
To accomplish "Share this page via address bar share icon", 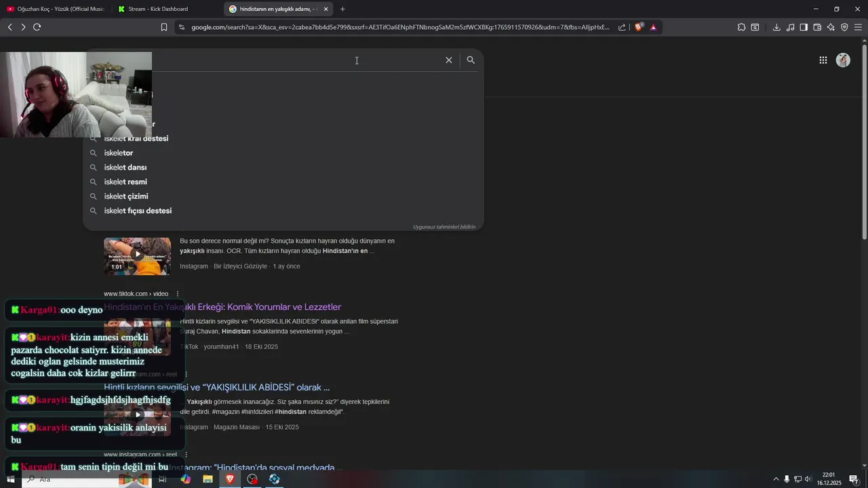I will pos(622,27).
